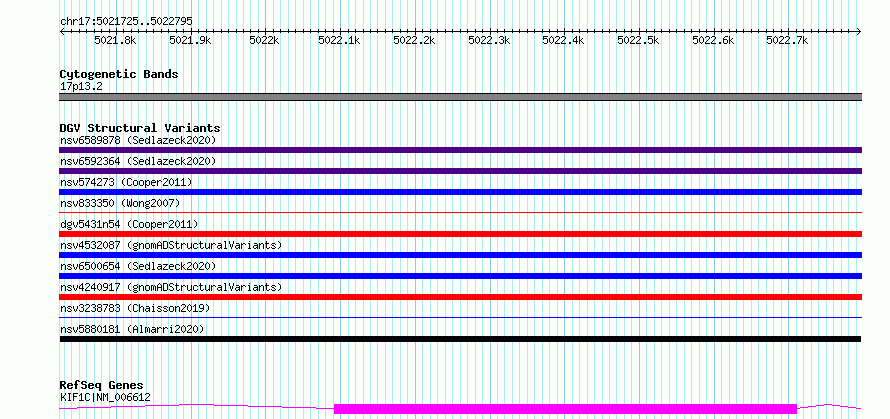Viewport: 890px width, 419px height.
Task: Open variant nsv574273 (Cooper2011) label
Action: [x=126, y=182]
